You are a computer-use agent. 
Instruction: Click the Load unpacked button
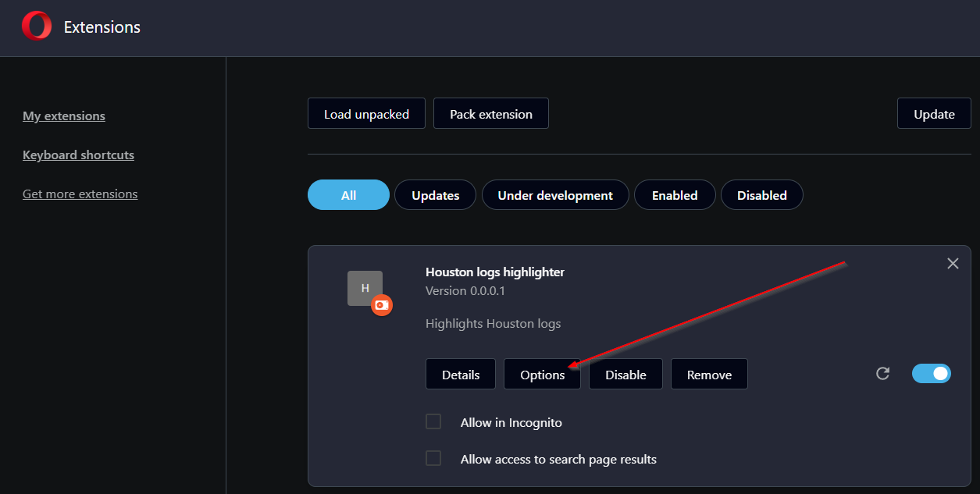pos(366,114)
